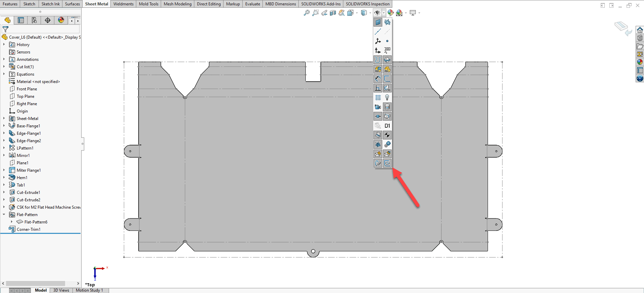Image resolution: width=644 pixels, height=293 pixels.
Task: Collapse the Flat-Pattern folder
Action: point(4,214)
